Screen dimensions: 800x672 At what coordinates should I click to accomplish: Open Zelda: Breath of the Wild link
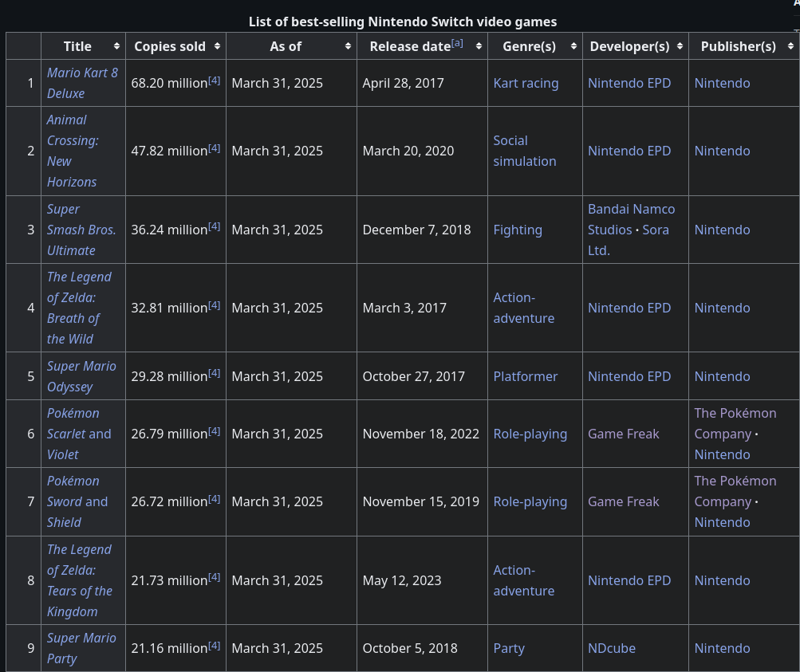(x=79, y=308)
